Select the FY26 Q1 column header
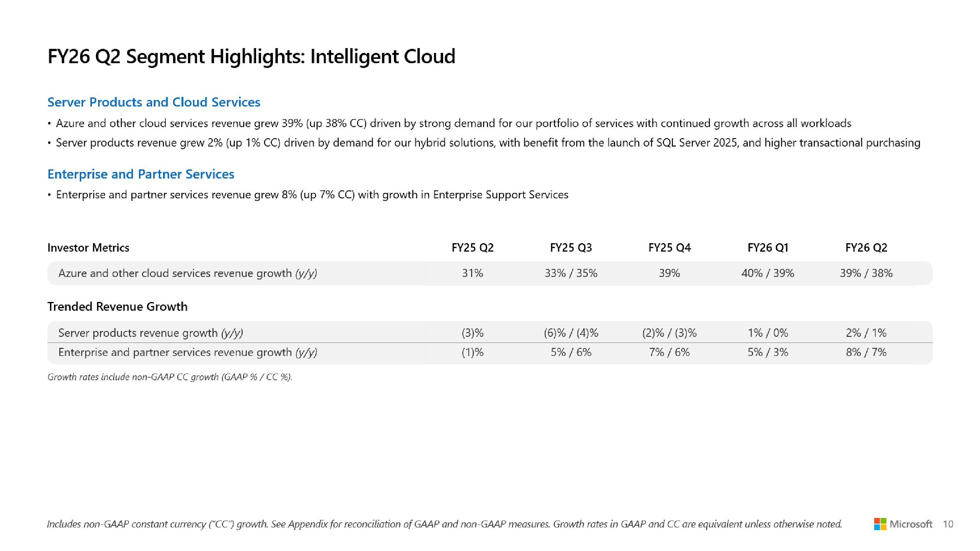Viewport: 980px width, 551px height. 768,248
